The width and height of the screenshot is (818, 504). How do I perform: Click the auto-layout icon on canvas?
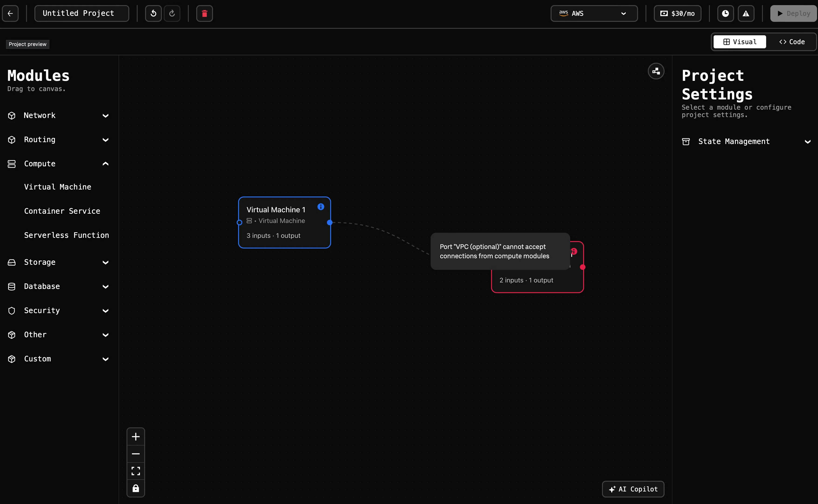(x=656, y=71)
